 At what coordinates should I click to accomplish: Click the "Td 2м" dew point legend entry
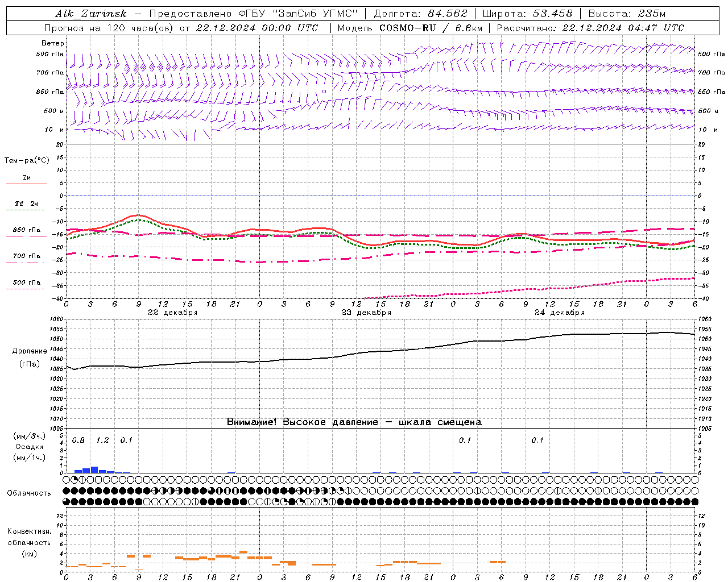(26, 203)
